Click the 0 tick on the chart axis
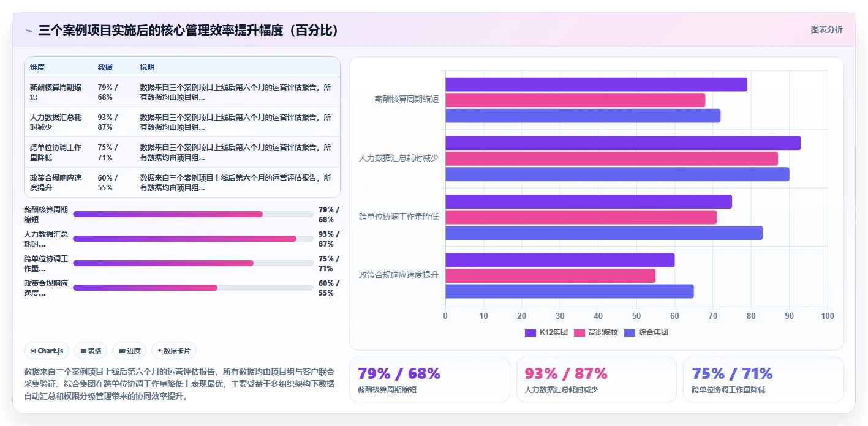Screen dimensions: 868x426 tap(445, 316)
